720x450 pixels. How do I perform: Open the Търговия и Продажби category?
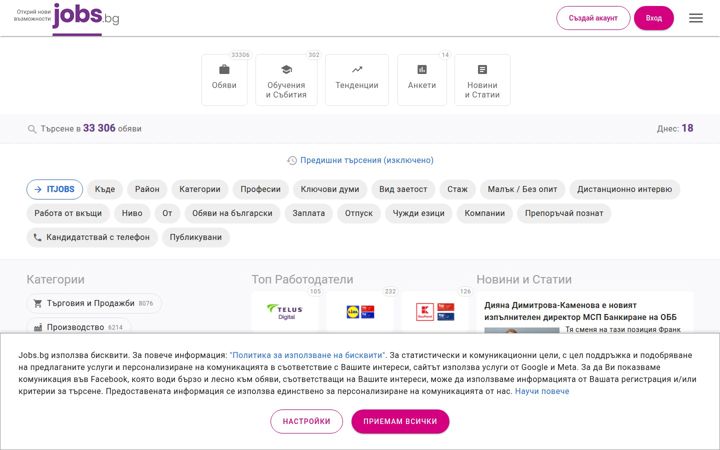[94, 304]
